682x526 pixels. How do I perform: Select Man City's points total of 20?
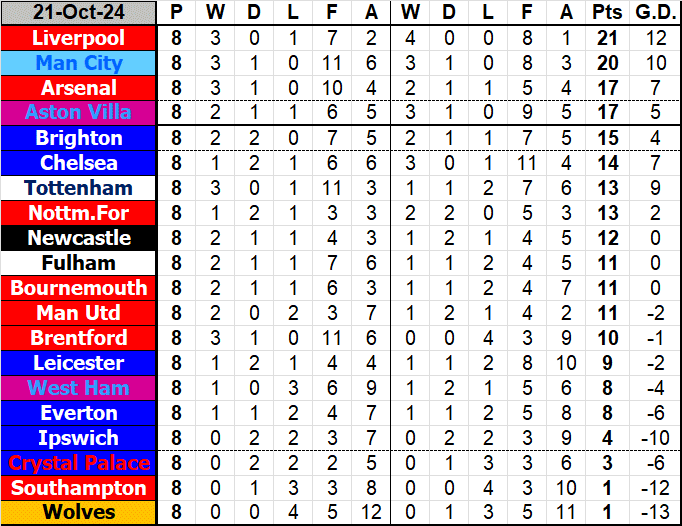605,63
